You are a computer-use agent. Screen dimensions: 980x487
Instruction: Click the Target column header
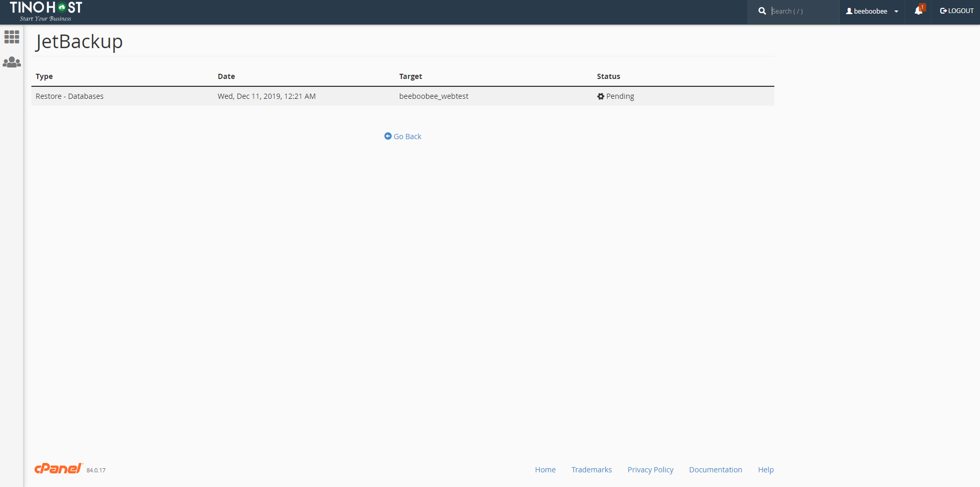[x=410, y=76]
